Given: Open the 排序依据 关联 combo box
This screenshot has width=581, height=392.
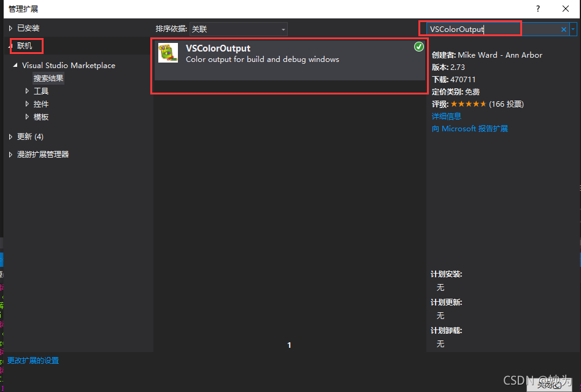Looking at the screenshot, I should pos(238,29).
